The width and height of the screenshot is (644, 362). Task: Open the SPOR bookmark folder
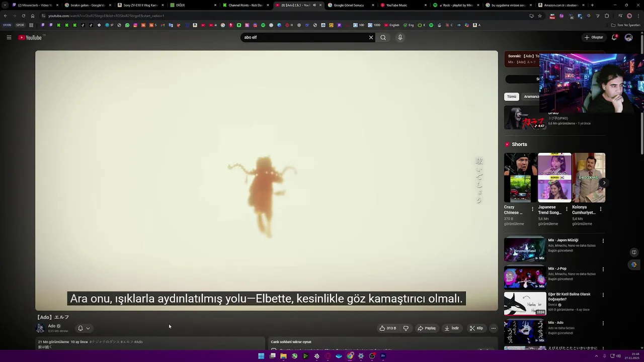tap(20, 25)
